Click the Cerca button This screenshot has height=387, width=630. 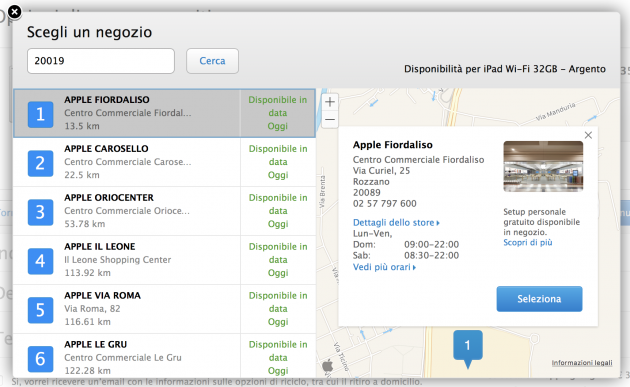212,61
